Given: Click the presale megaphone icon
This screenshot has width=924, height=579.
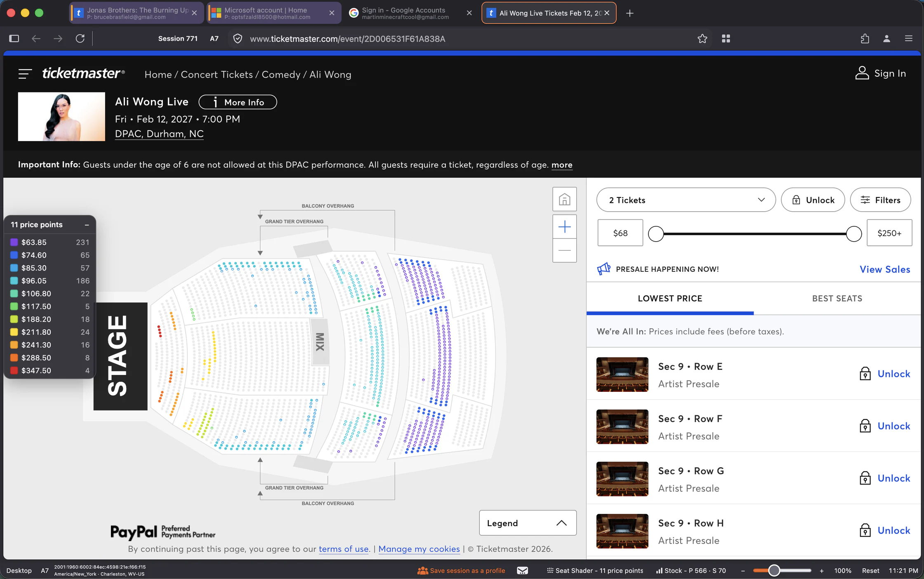Looking at the screenshot, I should (x=603, y=269).
